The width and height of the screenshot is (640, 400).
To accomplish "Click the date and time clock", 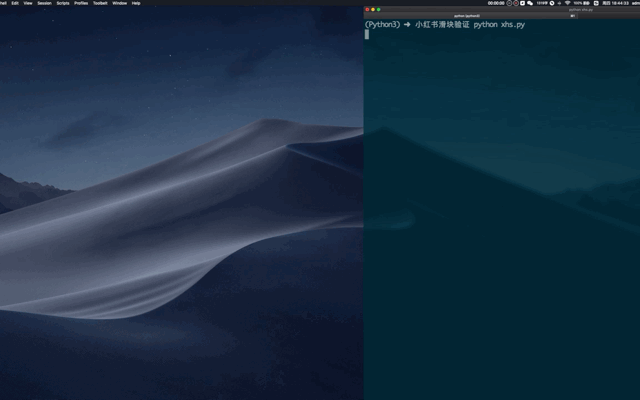I will [x=616, y=3].
